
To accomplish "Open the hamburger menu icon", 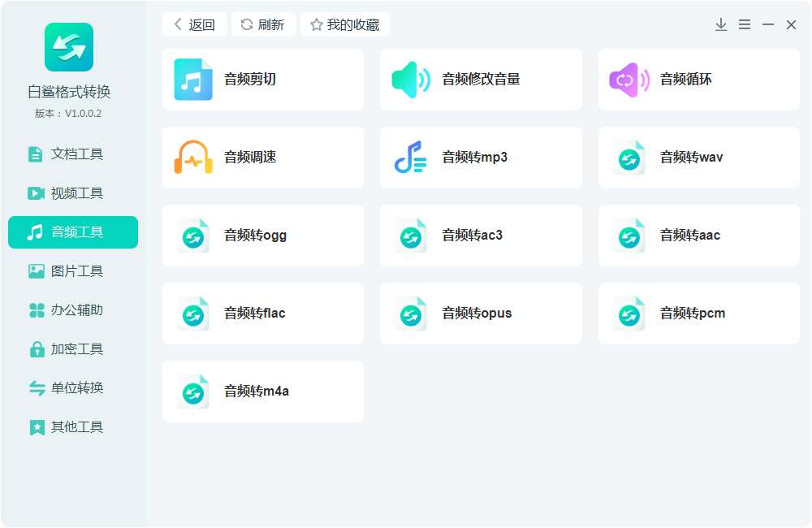I will (745, 25).
